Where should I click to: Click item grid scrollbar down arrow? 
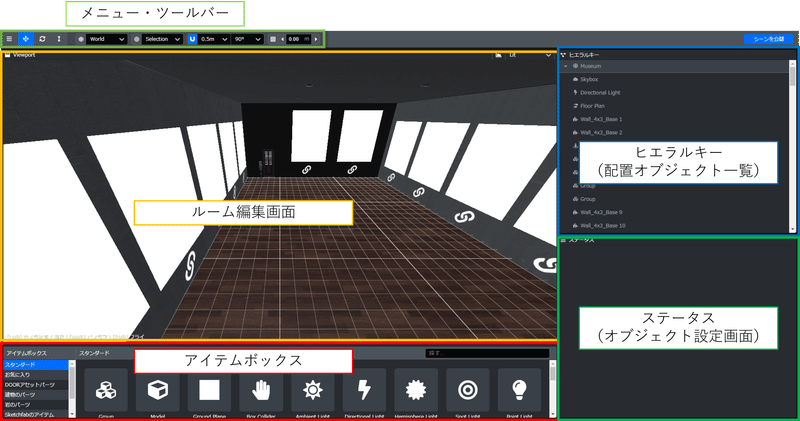[x=553, y=414]
